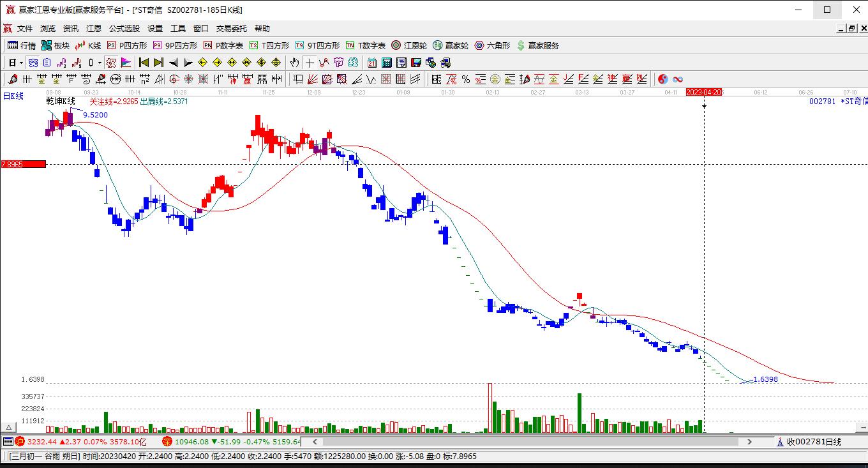Image resolution: width=868 pixels, height=468 pixels.
Task: Open the calendar icon showing 21
Action: click(372, 63)
